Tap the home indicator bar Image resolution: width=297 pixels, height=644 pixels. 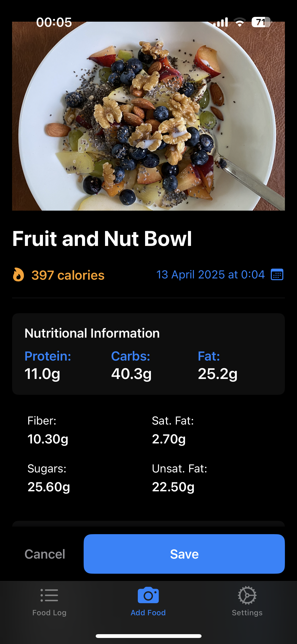tap(148, 636)
